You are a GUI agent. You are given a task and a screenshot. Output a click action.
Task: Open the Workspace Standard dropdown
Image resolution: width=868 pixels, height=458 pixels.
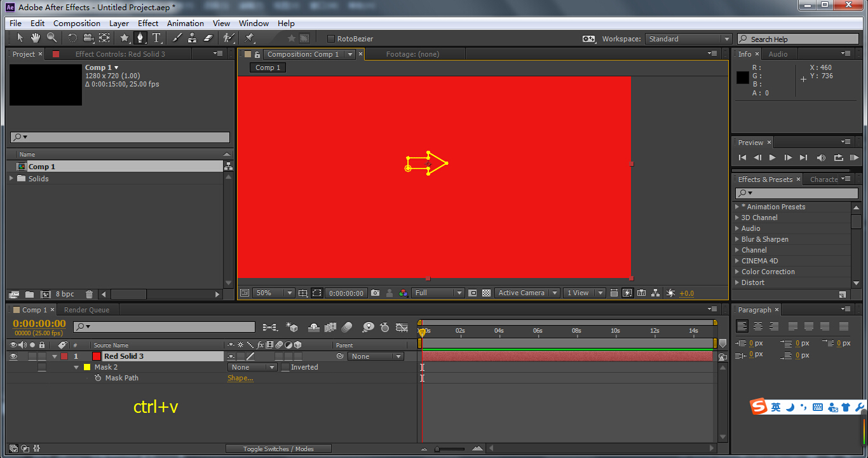point(689,39)
